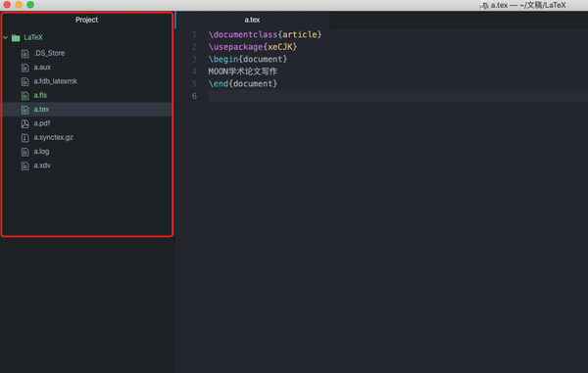Click line number 4 in the gutter
Image resolution: width=588 pixels, height=373 pixels.
194,71
